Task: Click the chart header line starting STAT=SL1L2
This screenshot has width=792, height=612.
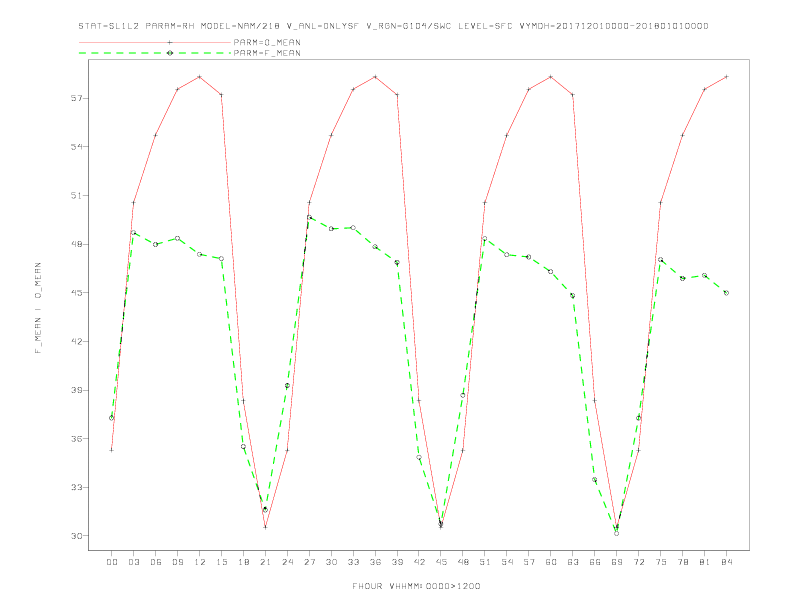Action: (393, 26)
